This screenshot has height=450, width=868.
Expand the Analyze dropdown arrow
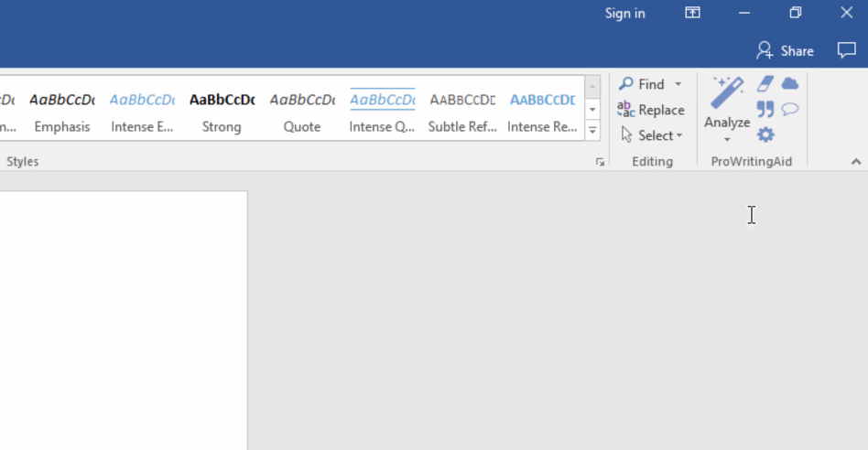pos(727,139)
